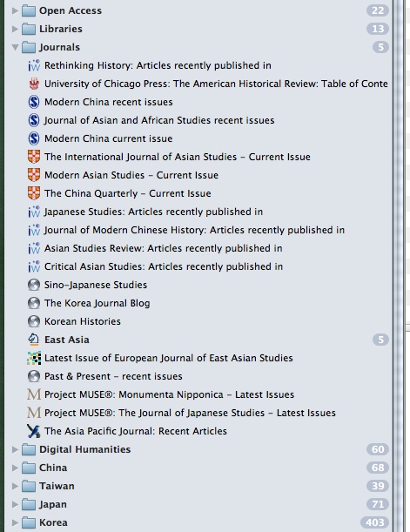Click The China Quarterly shield icon
Viewport: 410px width, 532px height.
[x=34, y=193]
